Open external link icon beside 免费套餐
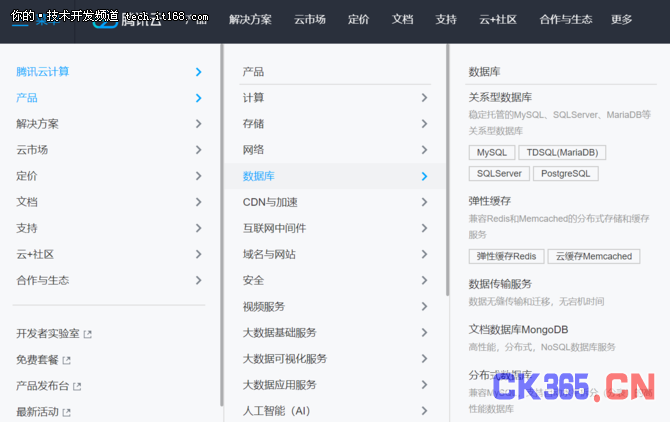 tap(66, 360)
